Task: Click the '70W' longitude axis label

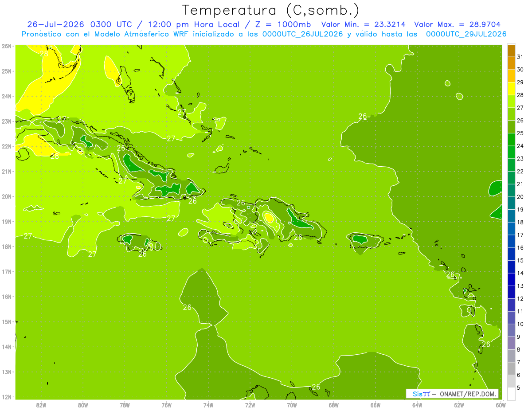Action: [x=292, y=405]
